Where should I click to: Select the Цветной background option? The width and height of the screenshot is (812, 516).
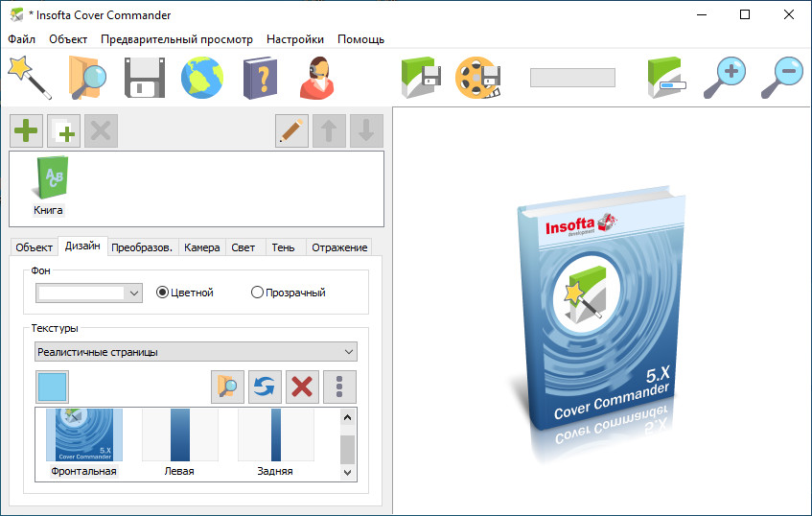[x=163, y=293]
